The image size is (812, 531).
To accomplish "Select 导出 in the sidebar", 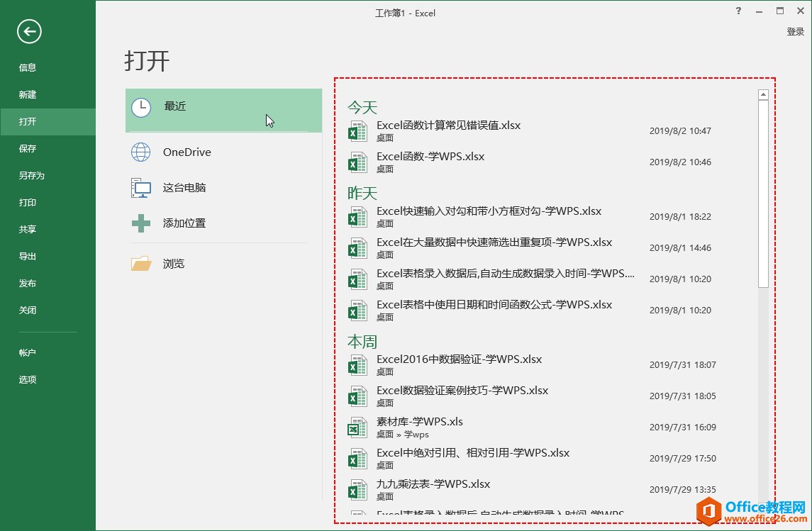I will tap(48, 256).
